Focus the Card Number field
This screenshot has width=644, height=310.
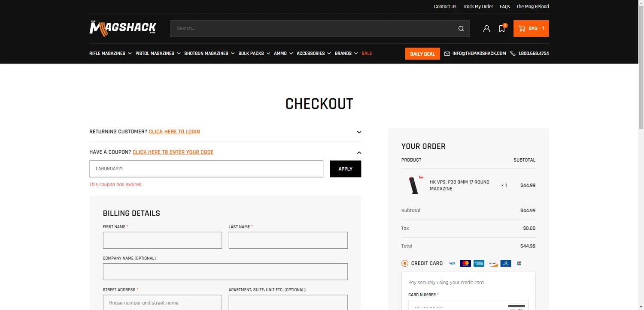468,305
